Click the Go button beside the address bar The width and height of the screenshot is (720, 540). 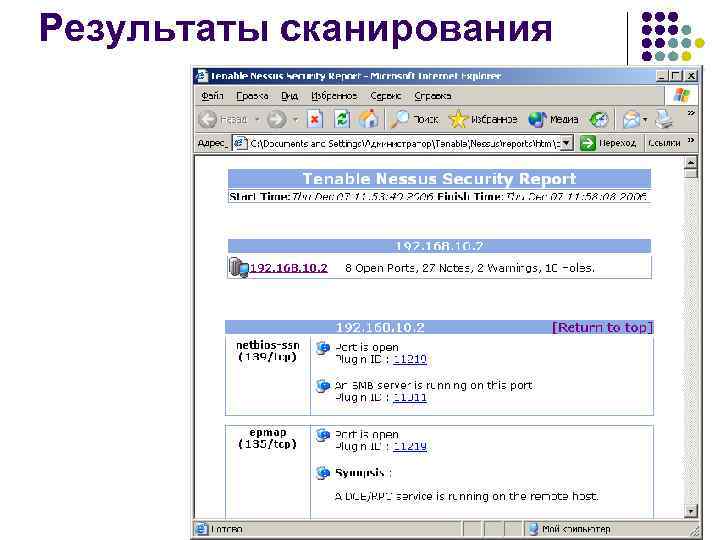[608, 143]
